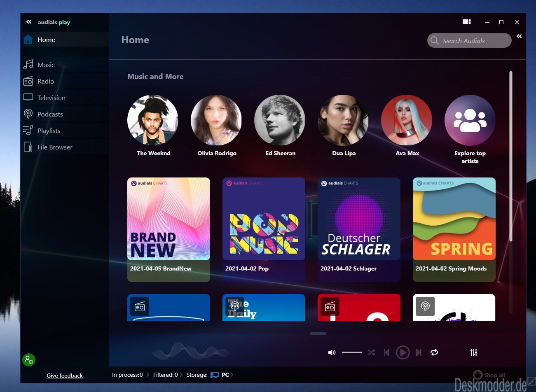Click the In process: 0 status

[x=127, y=375]
